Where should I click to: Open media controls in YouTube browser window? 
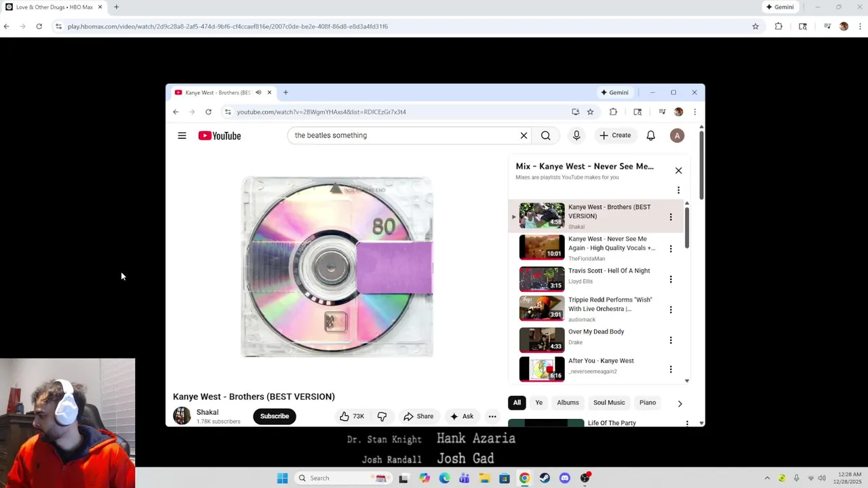pyautogui.click(x=662, y=112)
